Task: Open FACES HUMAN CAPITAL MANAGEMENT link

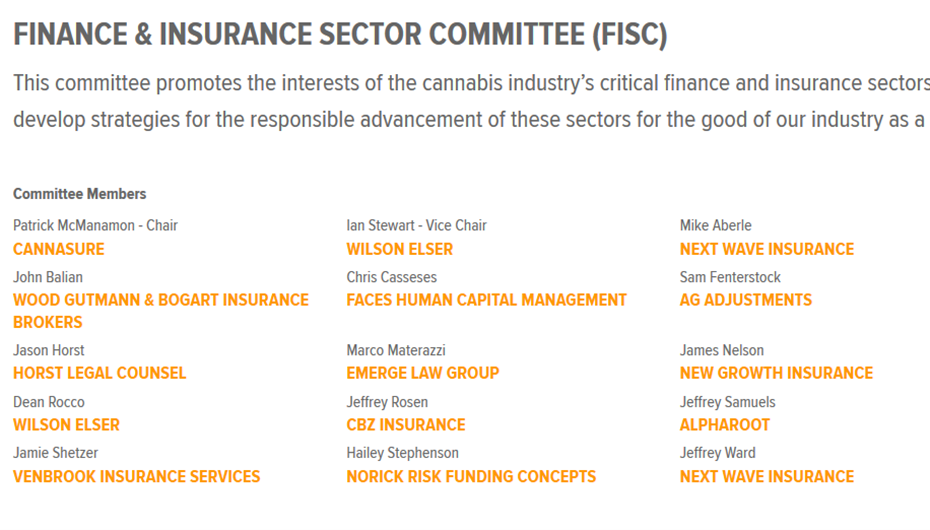Action: 487,300
